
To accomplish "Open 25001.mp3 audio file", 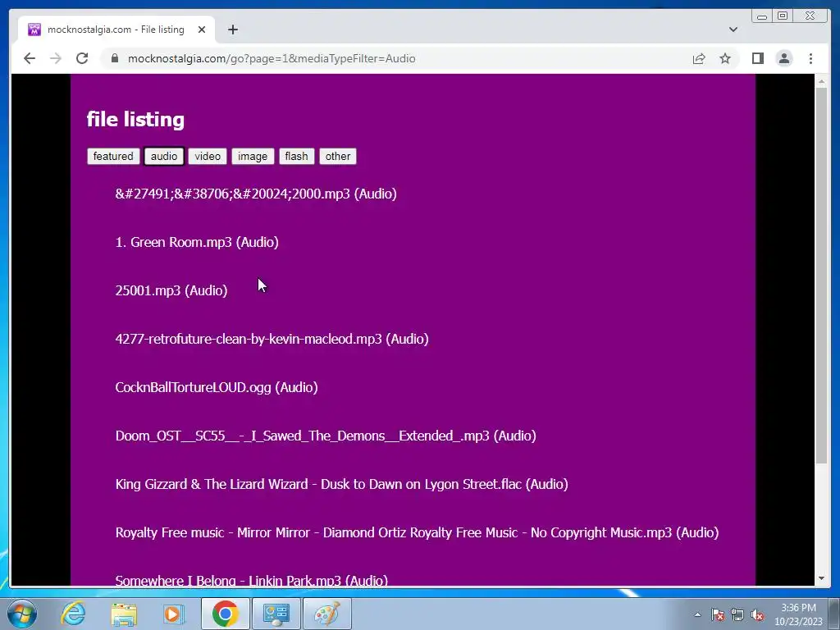I will coord(171,290).
